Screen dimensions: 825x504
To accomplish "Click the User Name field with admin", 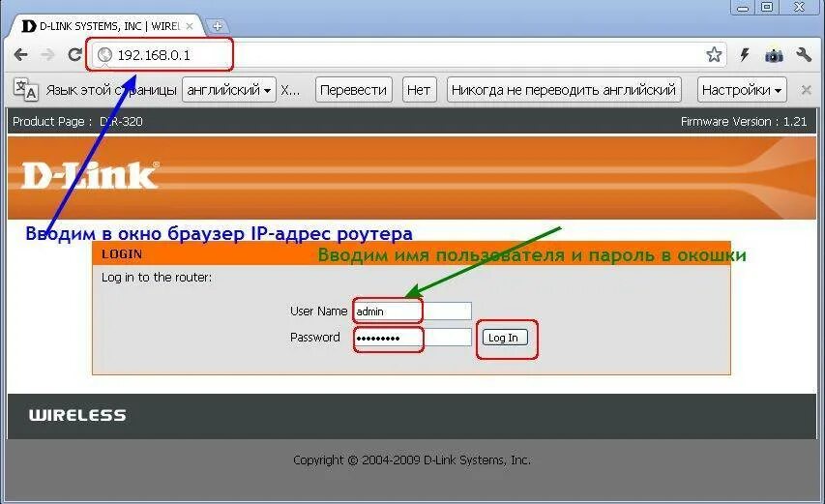I will tap(412, 311).
